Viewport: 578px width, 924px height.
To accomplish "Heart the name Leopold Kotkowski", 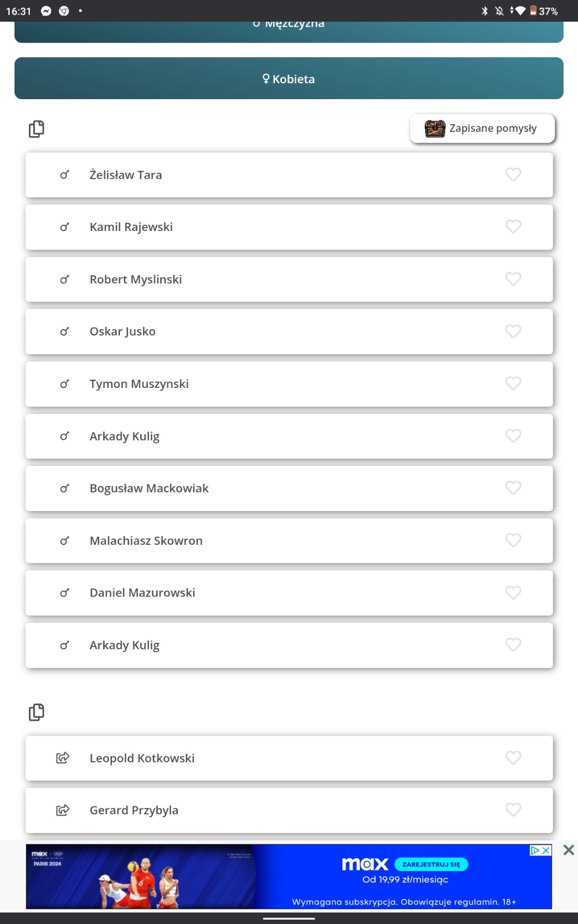I will pyautogui.click(x=513, y=758).
